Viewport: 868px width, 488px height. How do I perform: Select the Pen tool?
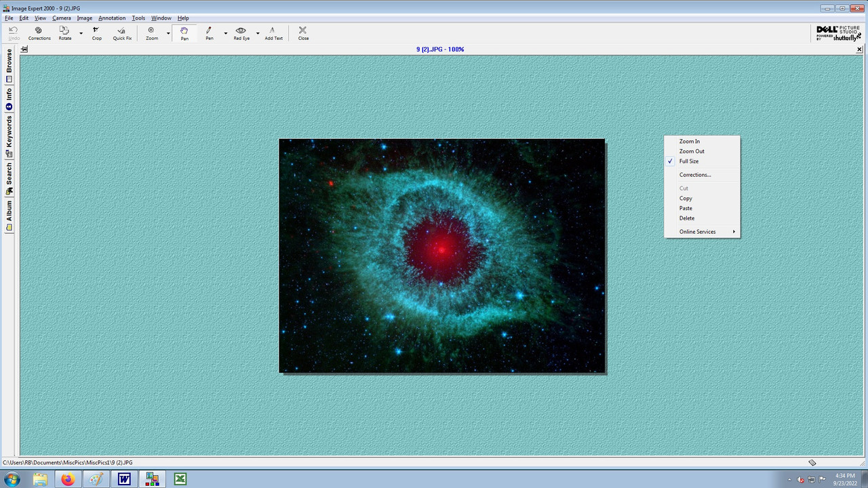pos(209,33)
